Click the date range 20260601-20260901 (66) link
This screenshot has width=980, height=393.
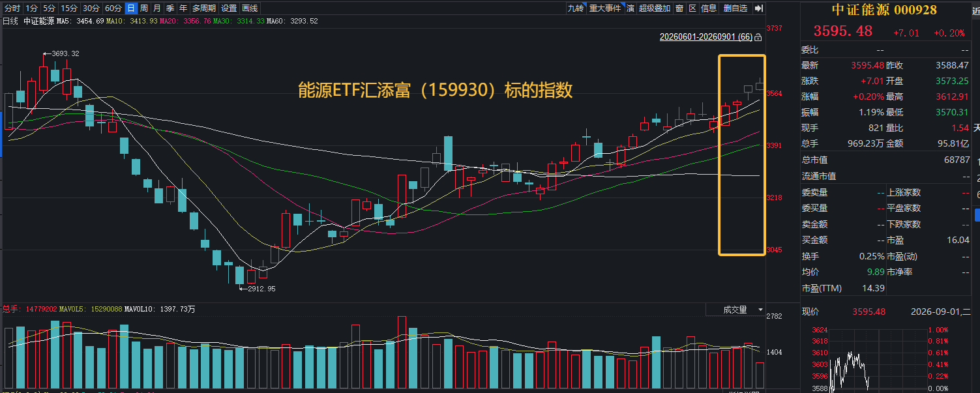tap(706, 37)
